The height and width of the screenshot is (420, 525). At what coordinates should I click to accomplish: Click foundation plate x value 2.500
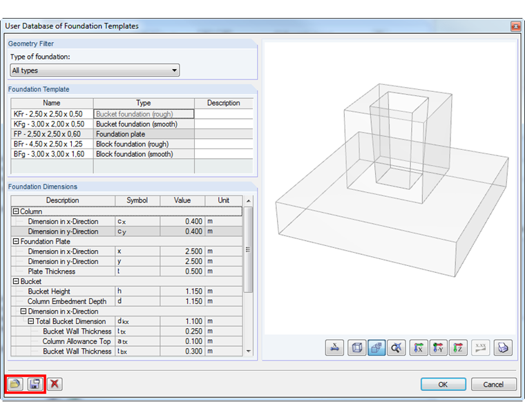point(182,251)
